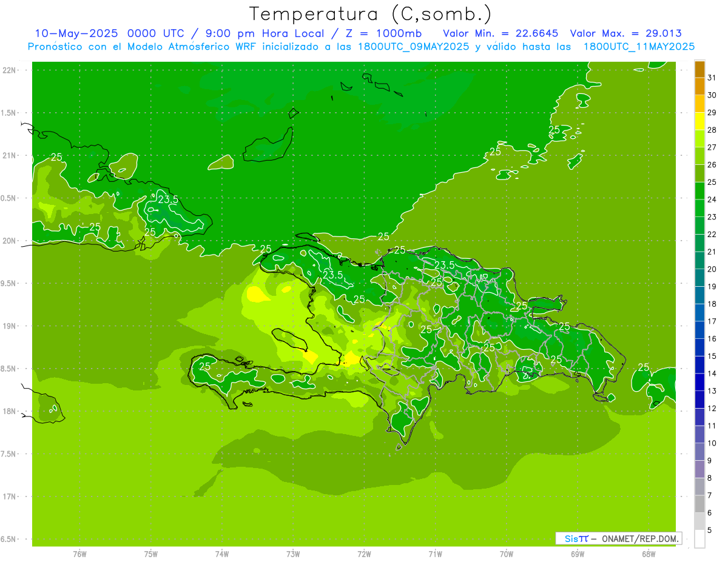Click the '20' value on the color scale
The width and height of the screenshot is (728, 562).
pos(712,269)
